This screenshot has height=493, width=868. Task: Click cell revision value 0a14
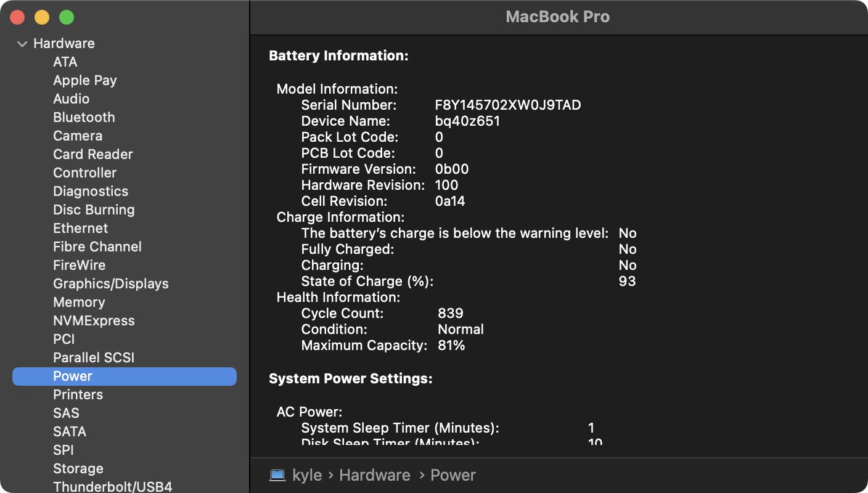450,201
